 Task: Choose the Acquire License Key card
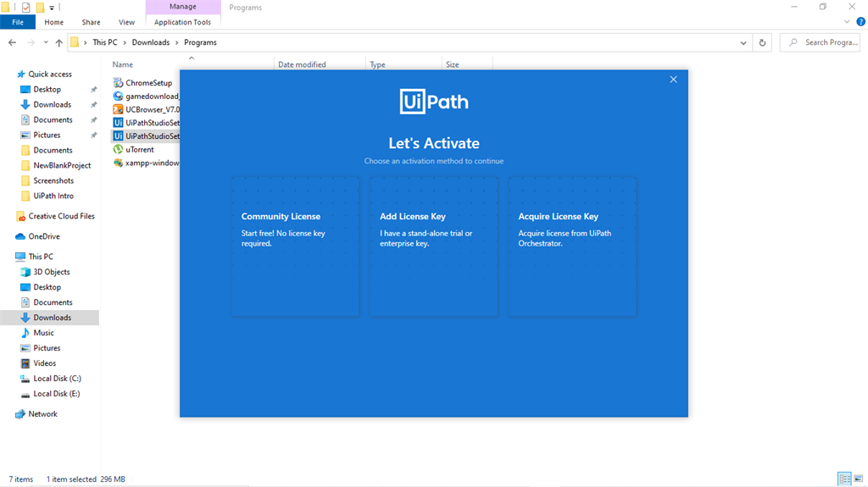click(572, 246)
